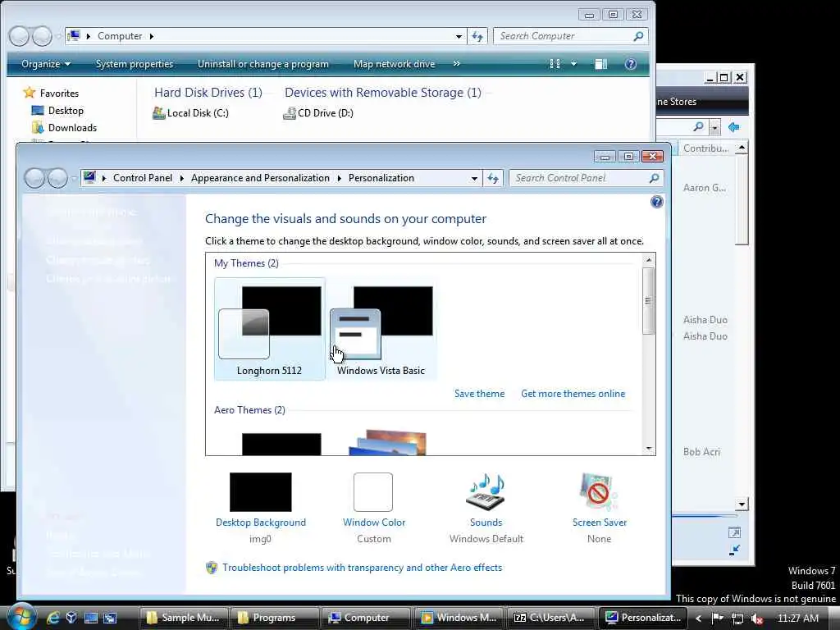Viewport: 840px width, 630px height.
Task: Click the Help icon in Computer toolbar
Action: pos(631,64)
